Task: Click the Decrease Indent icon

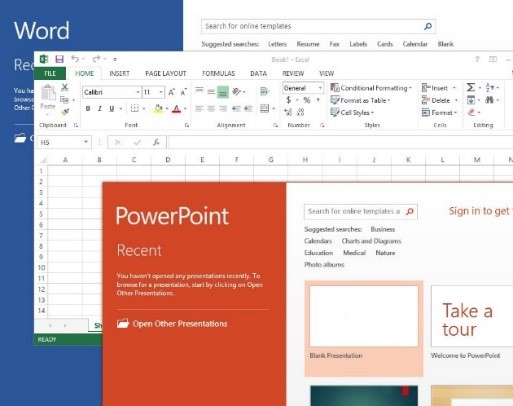Action: pyautogui.click(x=236, y=109)
